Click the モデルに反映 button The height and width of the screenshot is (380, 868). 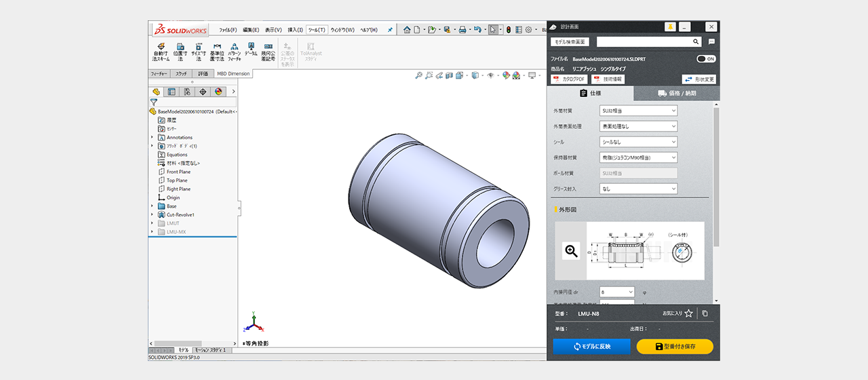(x=592, y=347)
